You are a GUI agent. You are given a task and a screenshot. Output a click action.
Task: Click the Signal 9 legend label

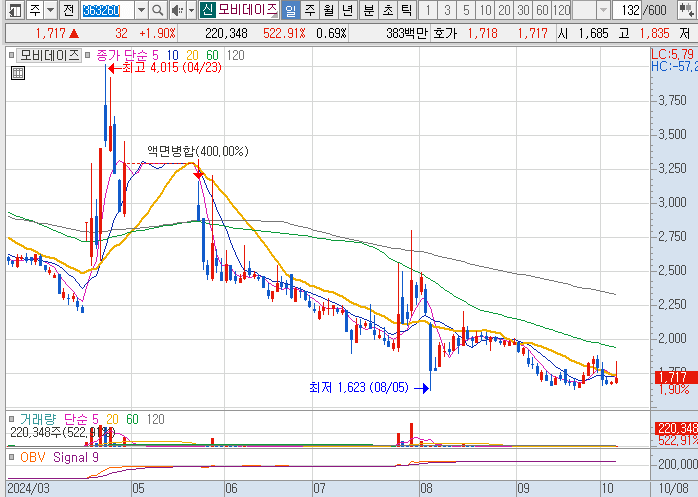click(x=76, y=458)
